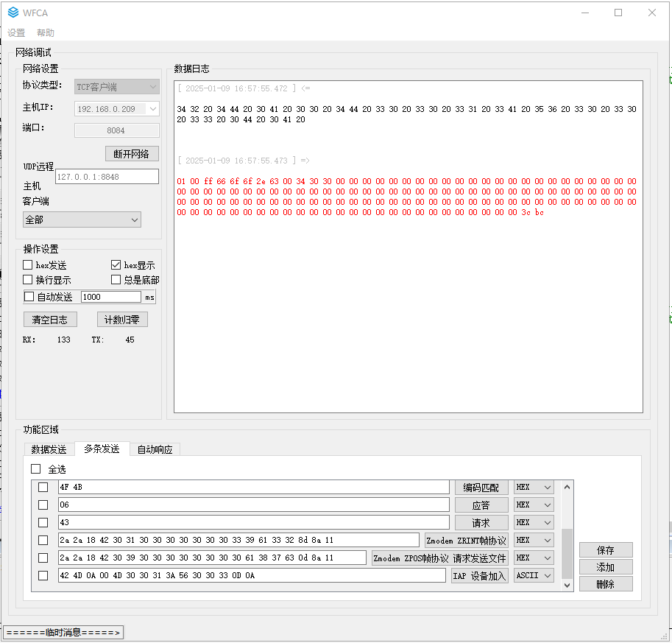Open the 设置 menu
The image size is (672, 643).
(x=16, y=33)
